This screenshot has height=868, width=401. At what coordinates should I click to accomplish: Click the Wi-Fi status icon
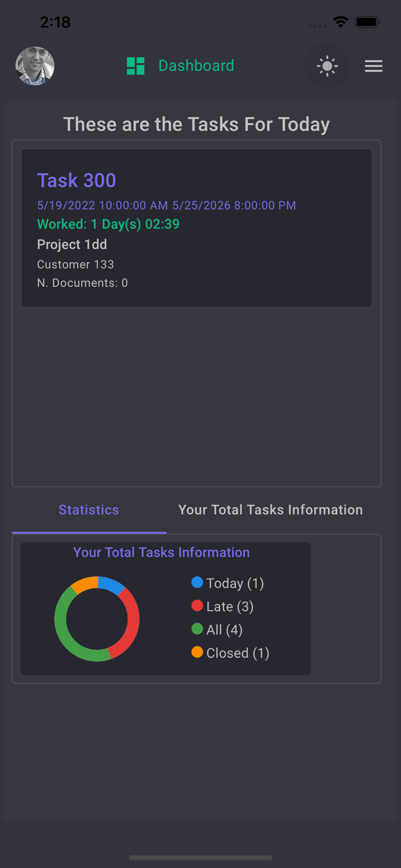pos(340,21)
